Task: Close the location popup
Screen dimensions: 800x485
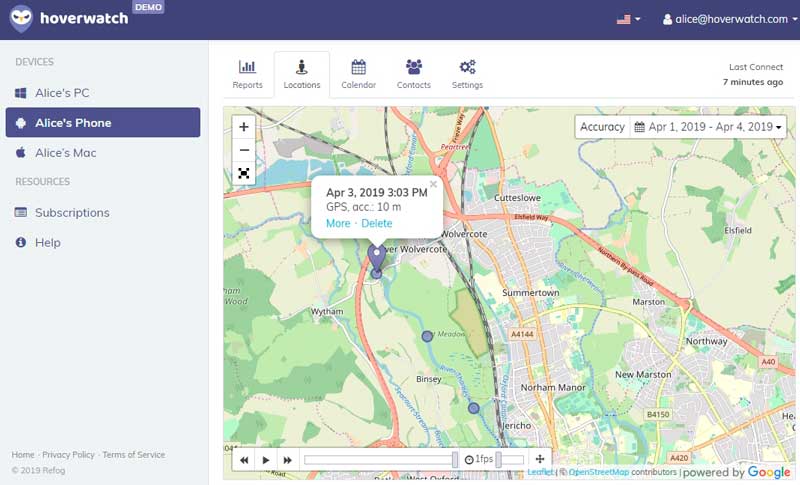Action: click(x=433, y=184)
